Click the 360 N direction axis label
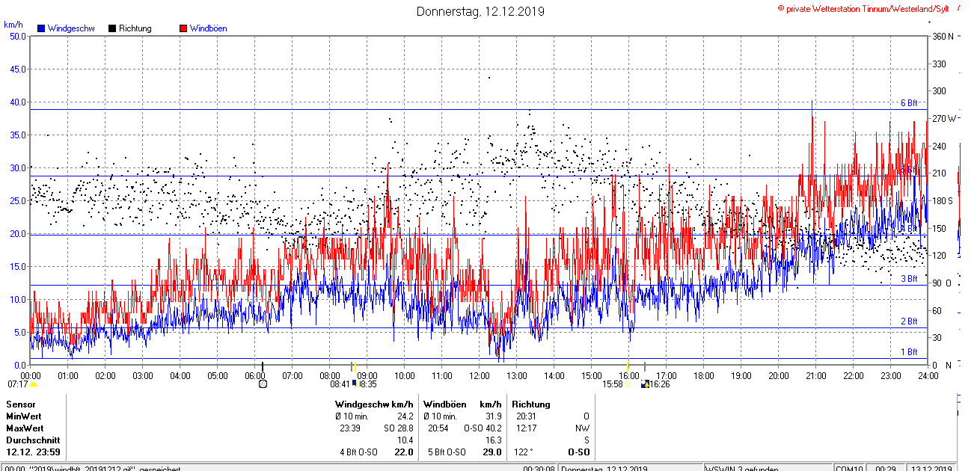The image size is (980, 471). click(x=943, y=37)
